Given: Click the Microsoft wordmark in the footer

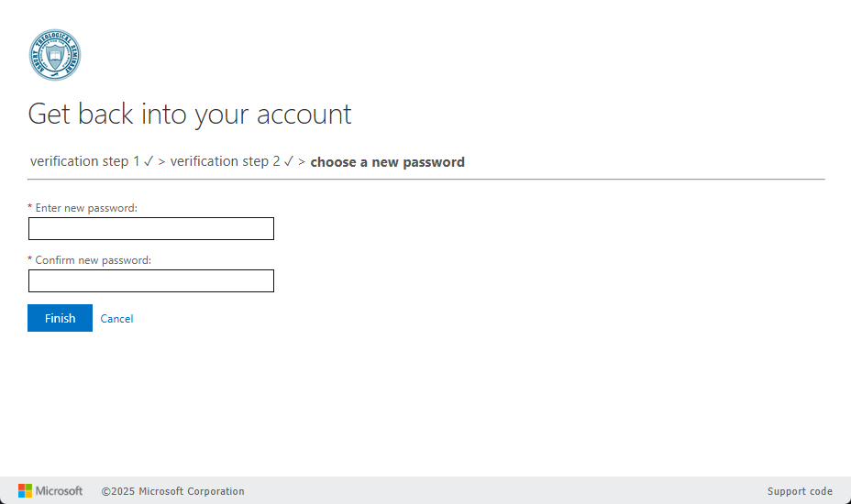Looking at the screenshot, I should [60, 491].
